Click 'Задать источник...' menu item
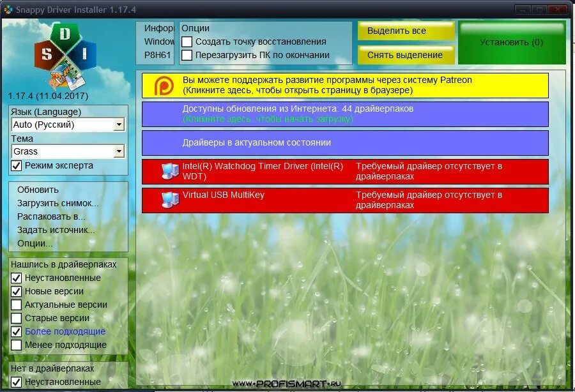This screenshot has width=575, height=392. pos(56,230)
